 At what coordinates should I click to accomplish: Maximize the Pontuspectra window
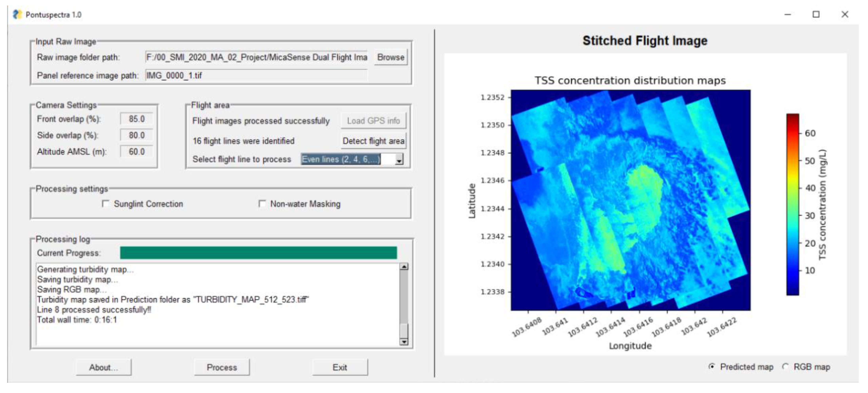(816, 14)
